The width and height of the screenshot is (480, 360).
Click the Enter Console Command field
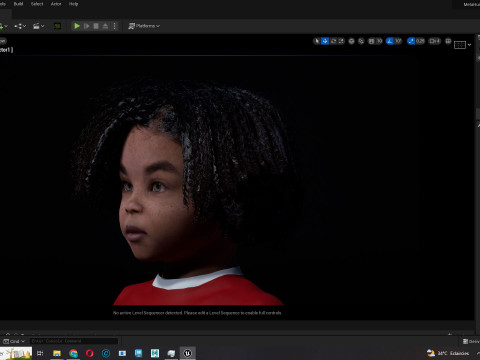(74, 341)
